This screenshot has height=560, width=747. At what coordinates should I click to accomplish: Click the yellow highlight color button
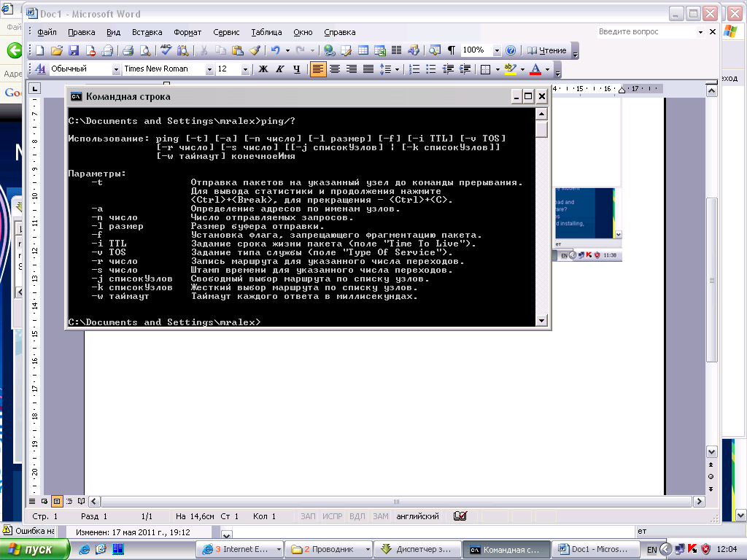pyautogui.click(x=511, y=69)
